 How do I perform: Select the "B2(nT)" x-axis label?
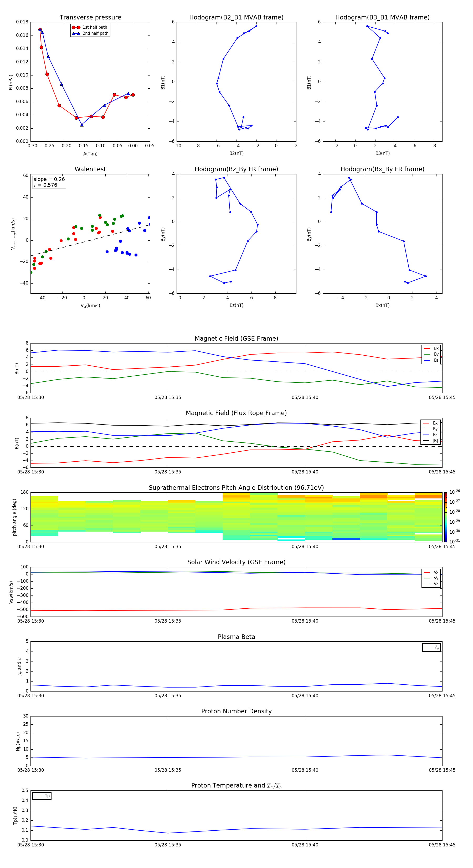pyautogui.click(x=236, y=154)
